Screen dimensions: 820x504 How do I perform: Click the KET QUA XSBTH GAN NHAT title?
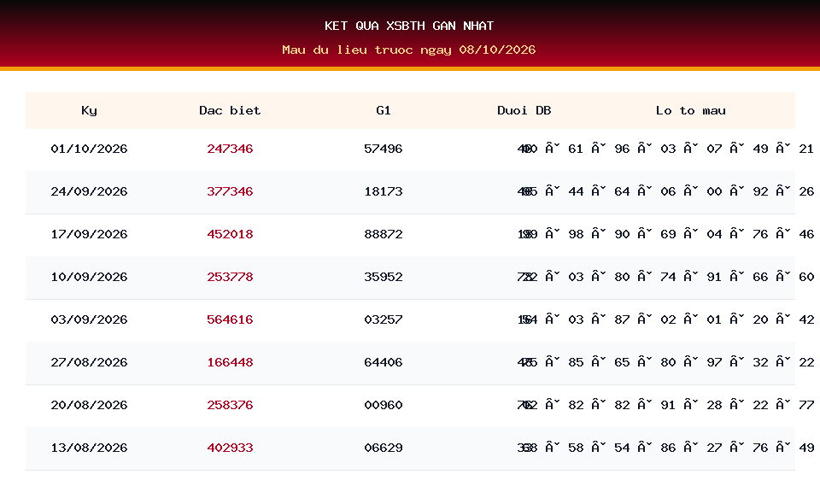(x=409, y=26)
